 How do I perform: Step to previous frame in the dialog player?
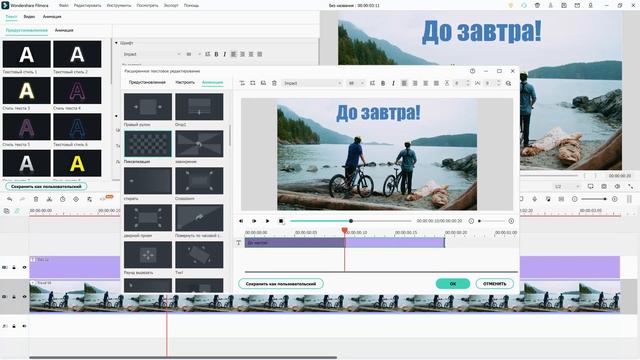(x=241, y=221)
